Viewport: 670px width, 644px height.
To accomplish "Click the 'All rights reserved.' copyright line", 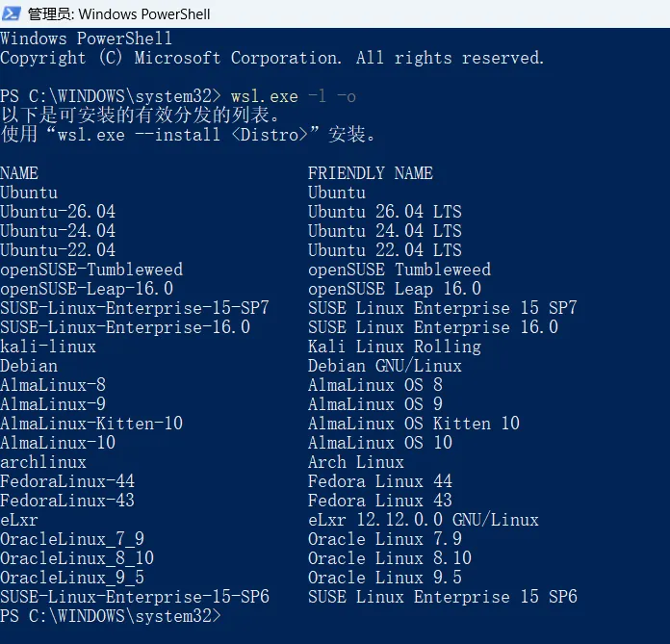I will click(450, 58).
